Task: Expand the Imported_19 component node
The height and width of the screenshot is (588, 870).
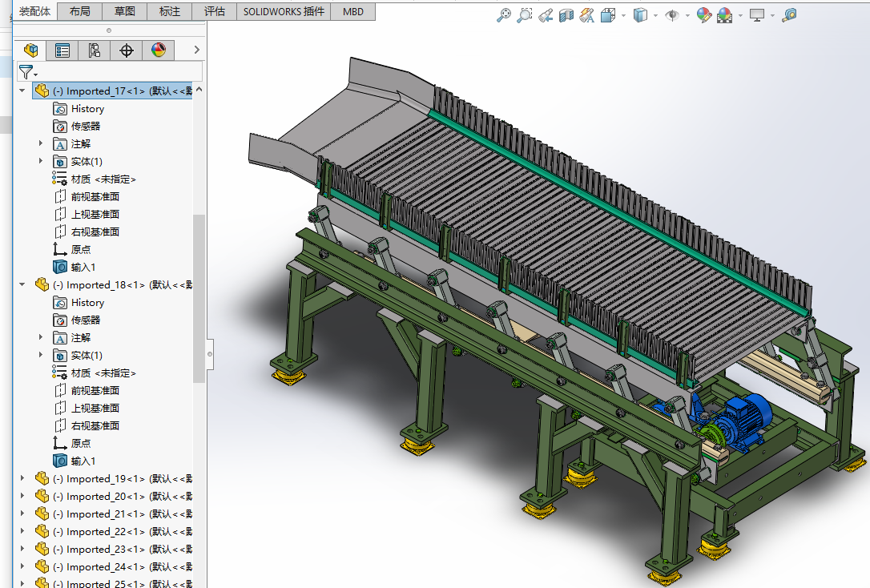Action: (x=22, y=479)
